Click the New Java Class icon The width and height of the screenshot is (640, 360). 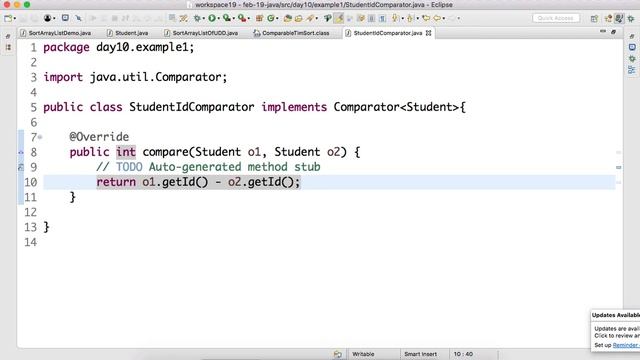pyautogui.click(x=271, y=18)
